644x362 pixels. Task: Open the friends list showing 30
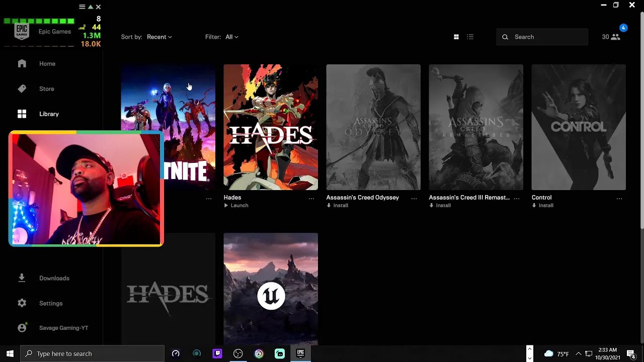[x=611, y=37]
